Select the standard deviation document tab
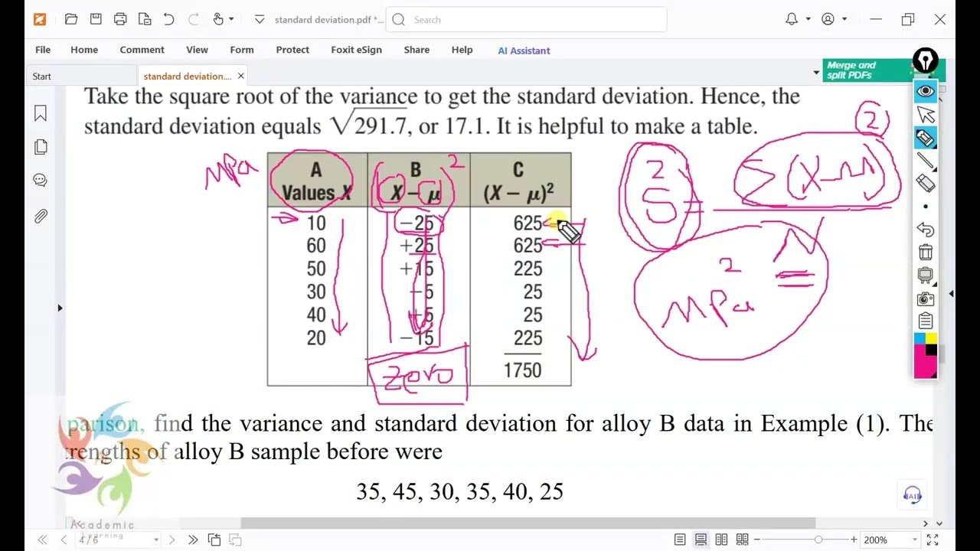The width and height of the screenshot is (980, 551). click(187, 77)
